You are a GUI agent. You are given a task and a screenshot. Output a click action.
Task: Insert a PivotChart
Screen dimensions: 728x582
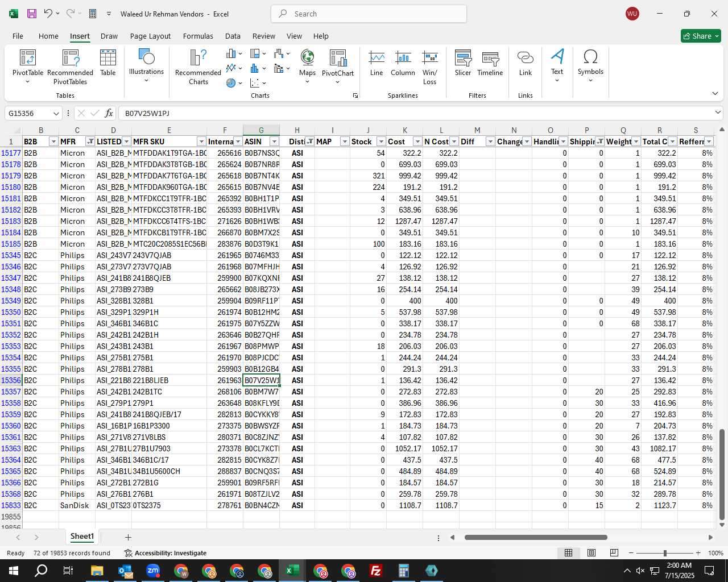338,66
